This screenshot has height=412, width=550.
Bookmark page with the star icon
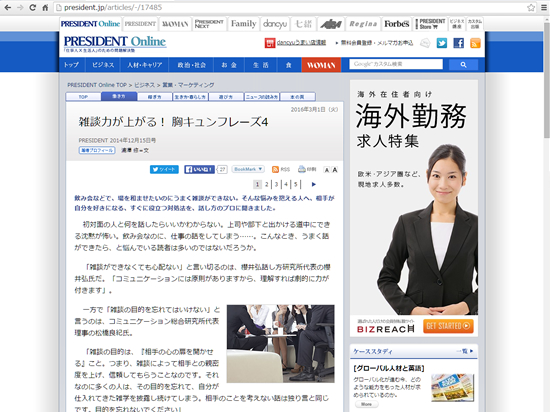coord(531,7)
